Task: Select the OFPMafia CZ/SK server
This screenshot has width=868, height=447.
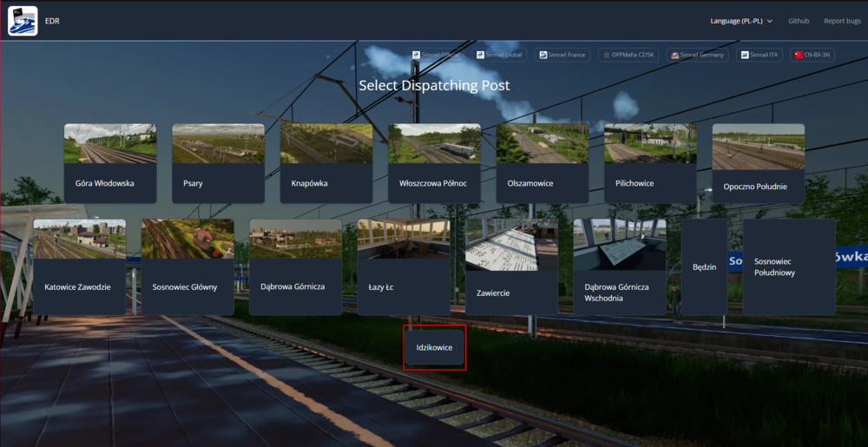Action: (x=628, y=55)
